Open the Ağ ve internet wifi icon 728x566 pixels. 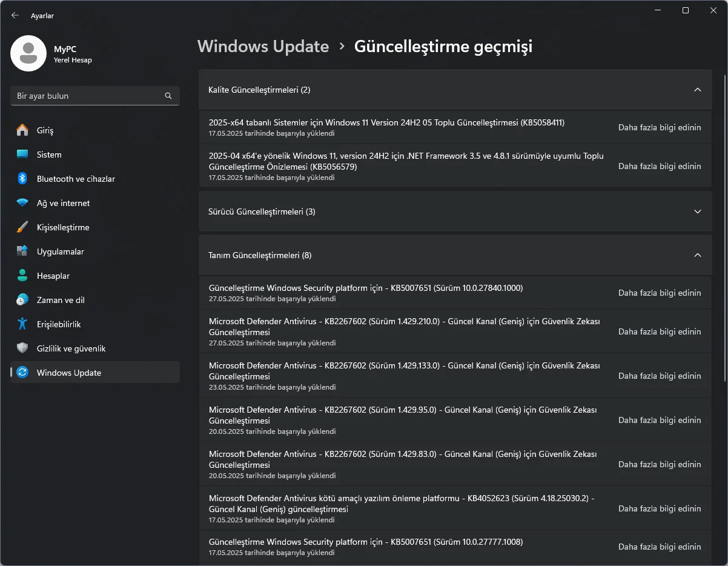pyautogui.click(x=22, y=203)
